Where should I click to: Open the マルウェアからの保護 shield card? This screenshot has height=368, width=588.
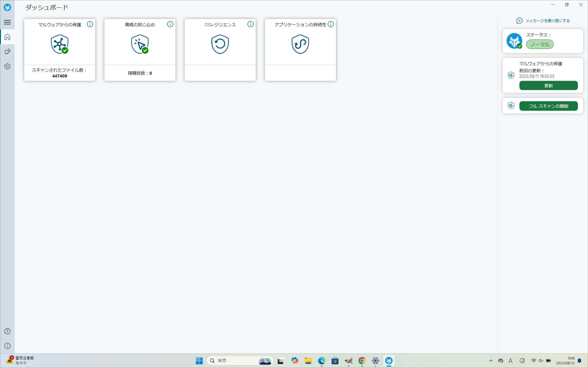(60, 44)
